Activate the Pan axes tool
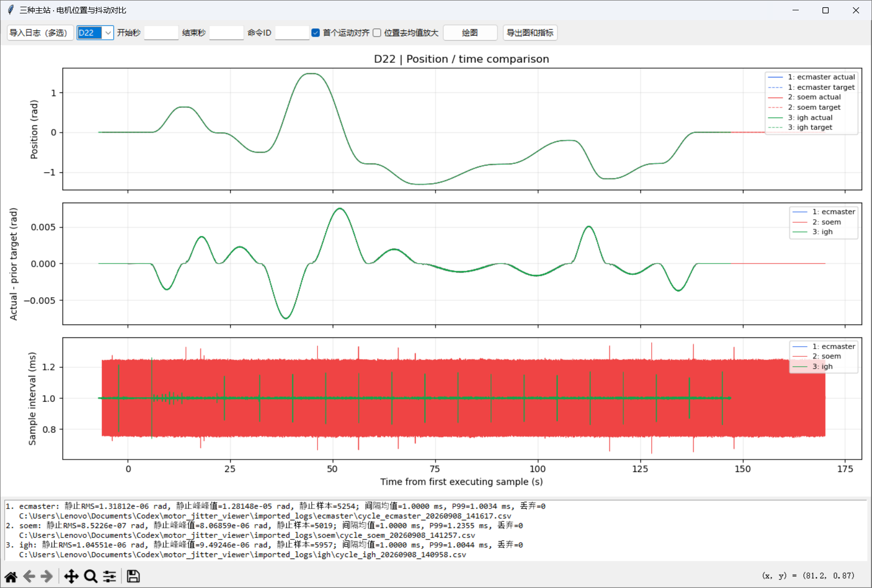Viewport: 872px width, 588px height. (x=71, y=577)
